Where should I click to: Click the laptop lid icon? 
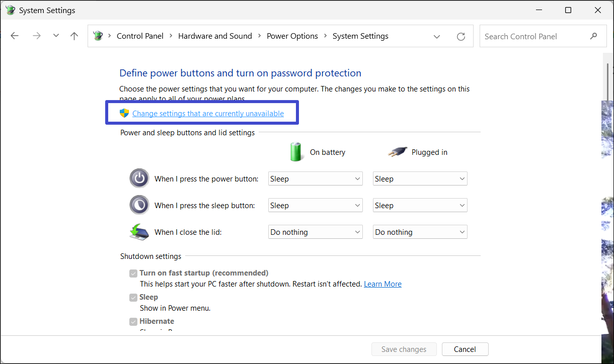coord(139,232)
